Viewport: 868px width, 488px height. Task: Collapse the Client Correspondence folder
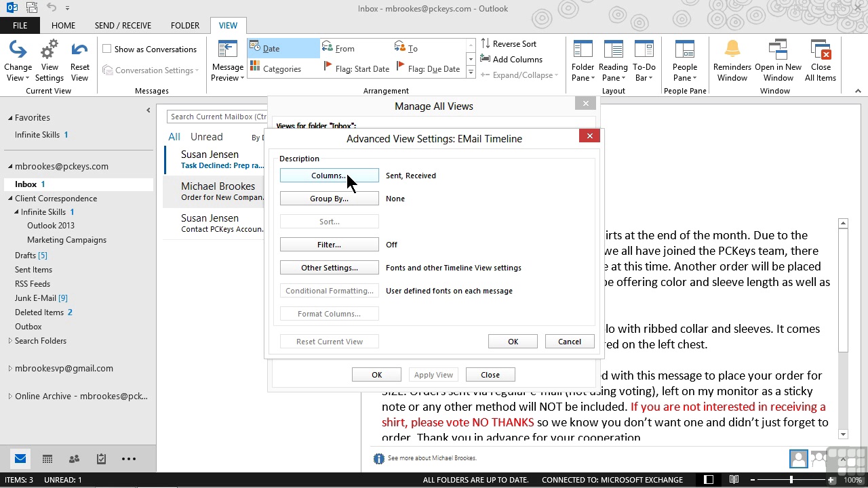point(10,199)
